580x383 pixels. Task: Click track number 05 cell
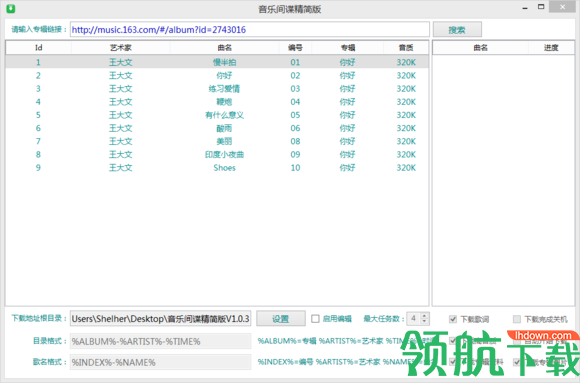[x=295, y=115]
